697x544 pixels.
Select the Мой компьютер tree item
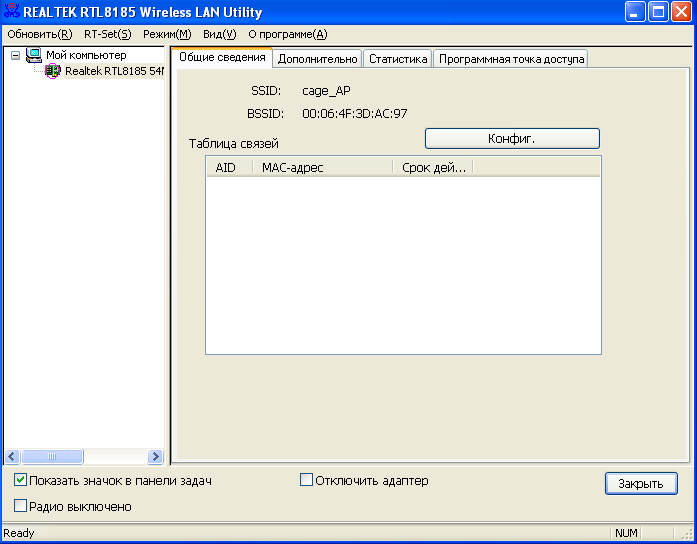86,55
